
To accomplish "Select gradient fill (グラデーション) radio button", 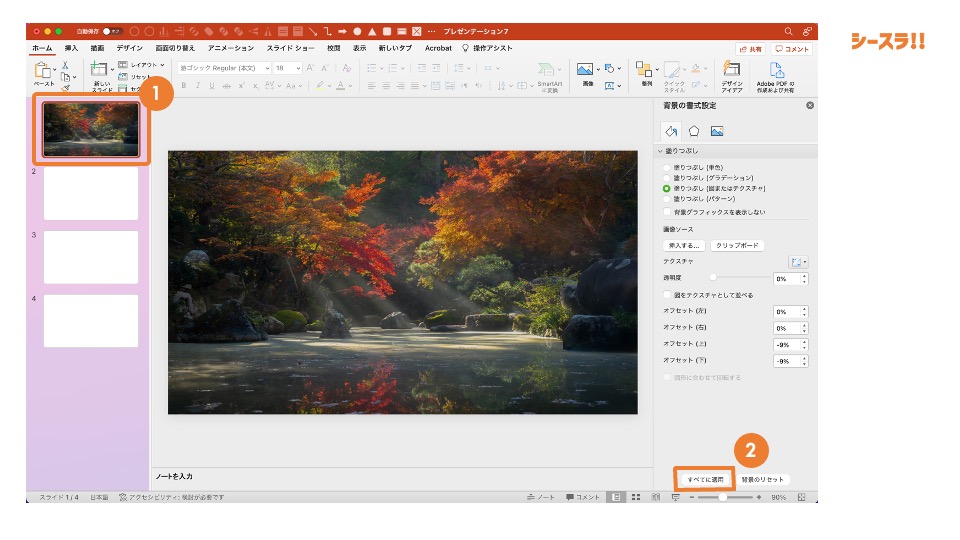I will 667,178.
